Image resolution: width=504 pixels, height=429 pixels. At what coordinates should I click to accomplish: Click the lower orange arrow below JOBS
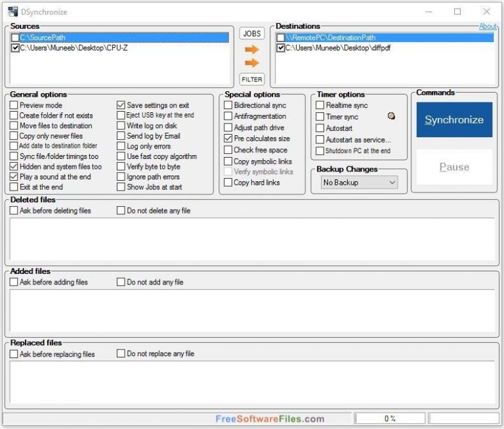[252, 63]
